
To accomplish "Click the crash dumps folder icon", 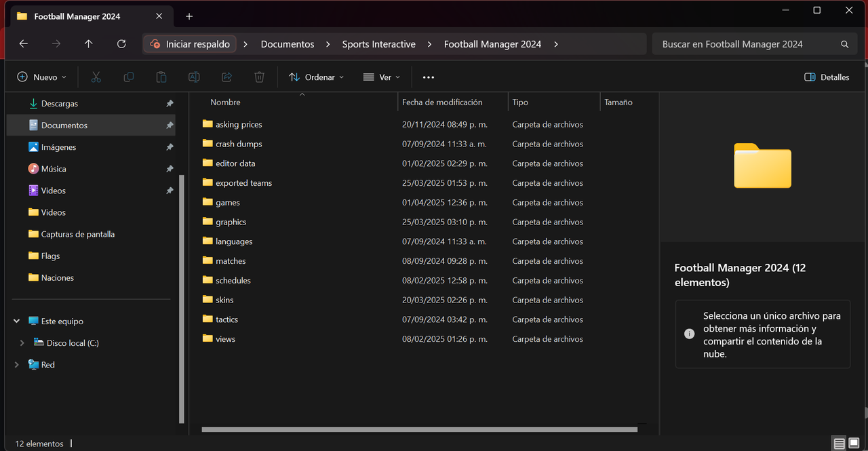I will pos(208,144).
